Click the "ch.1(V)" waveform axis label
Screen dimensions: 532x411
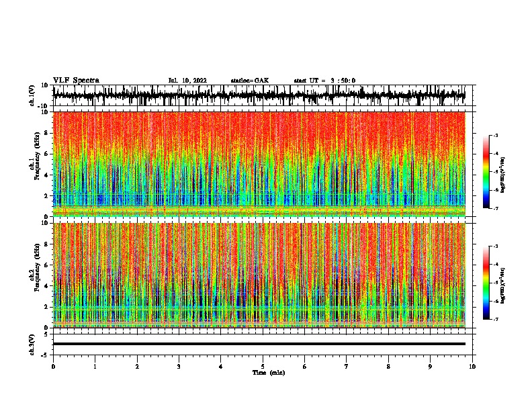32,95
